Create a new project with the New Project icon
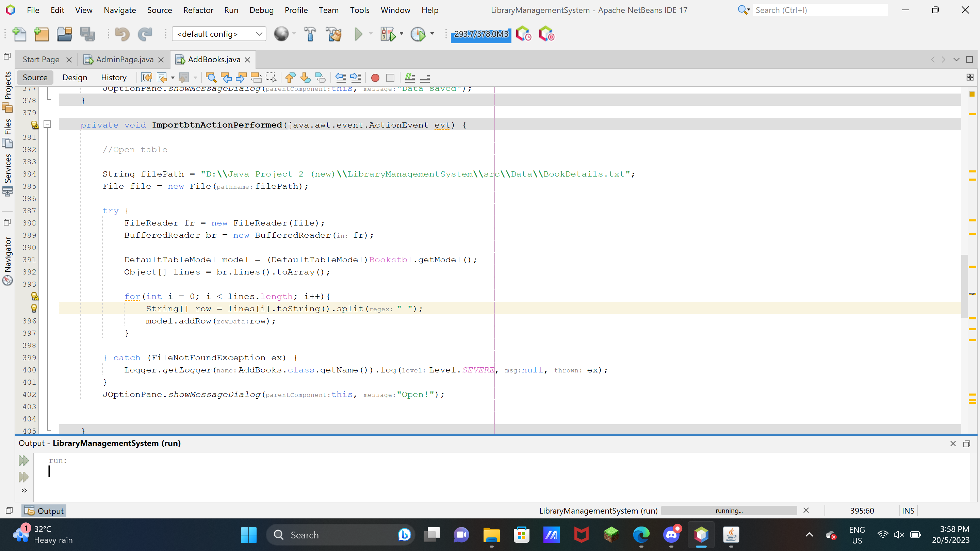The width and height of the screenshot is (980, 551). (x=42, y=34)
